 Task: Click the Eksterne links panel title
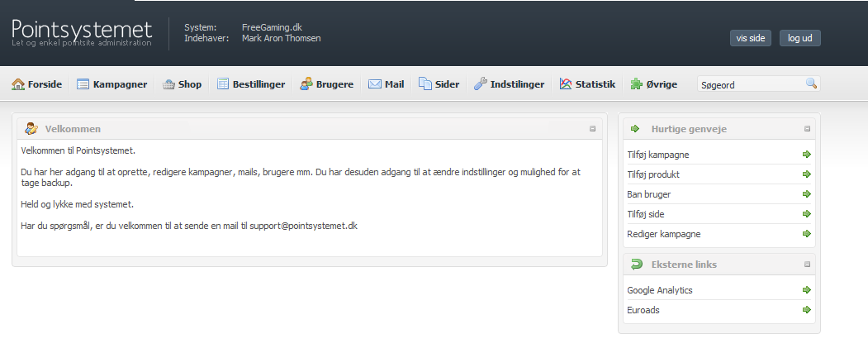coord(684,265)
